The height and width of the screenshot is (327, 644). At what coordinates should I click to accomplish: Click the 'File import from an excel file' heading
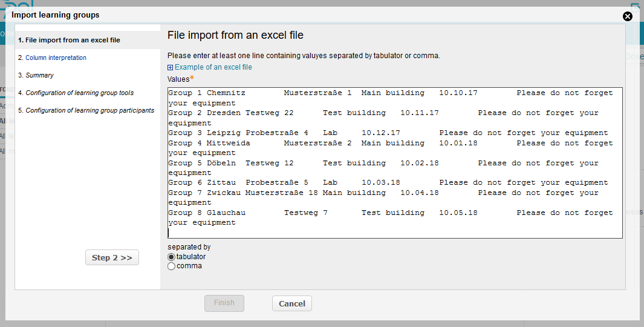235,35
